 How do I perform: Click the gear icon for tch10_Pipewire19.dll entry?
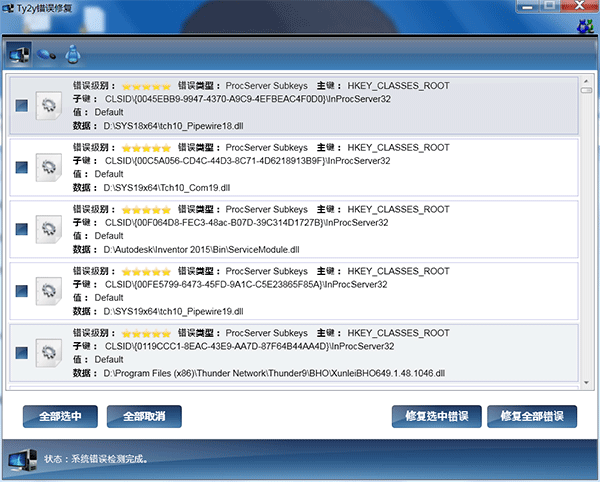tap(48, 291)
